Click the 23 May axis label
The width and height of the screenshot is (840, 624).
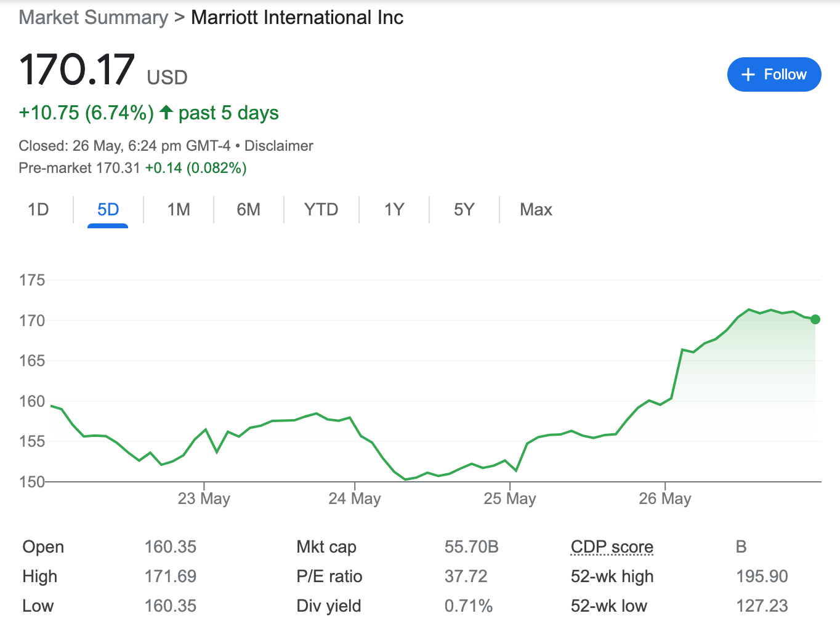204,498
